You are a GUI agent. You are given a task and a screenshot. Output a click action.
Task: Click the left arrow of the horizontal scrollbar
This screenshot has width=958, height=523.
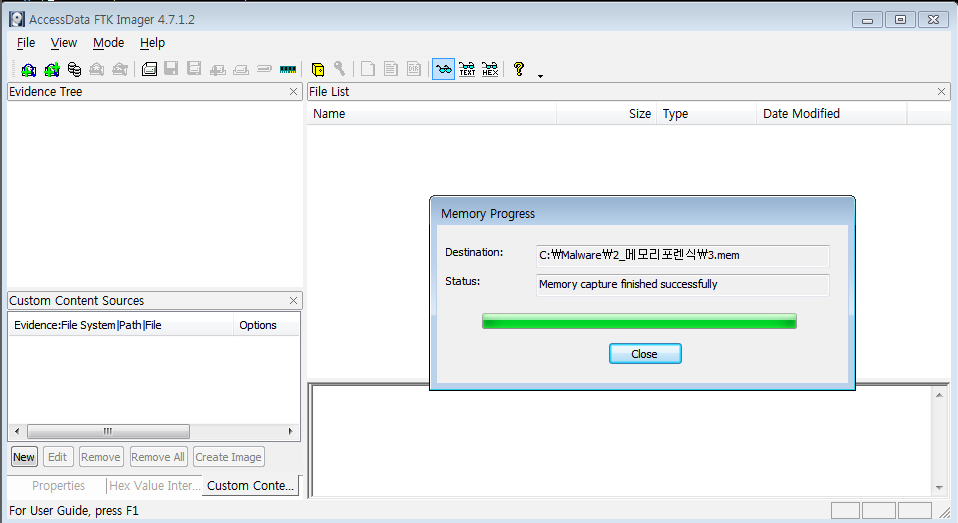pyautogui.click(x=17, y=431)
